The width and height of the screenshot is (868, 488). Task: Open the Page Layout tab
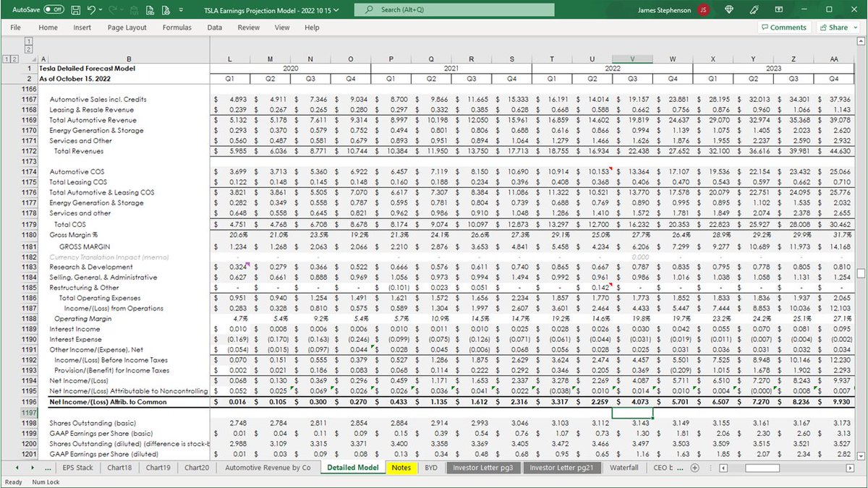click(127, 27)
